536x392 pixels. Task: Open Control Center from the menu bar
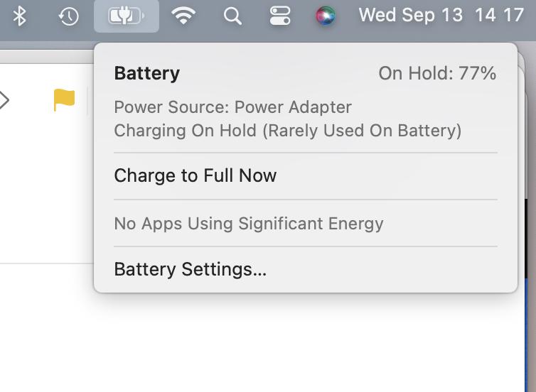[x=280, y=16]
